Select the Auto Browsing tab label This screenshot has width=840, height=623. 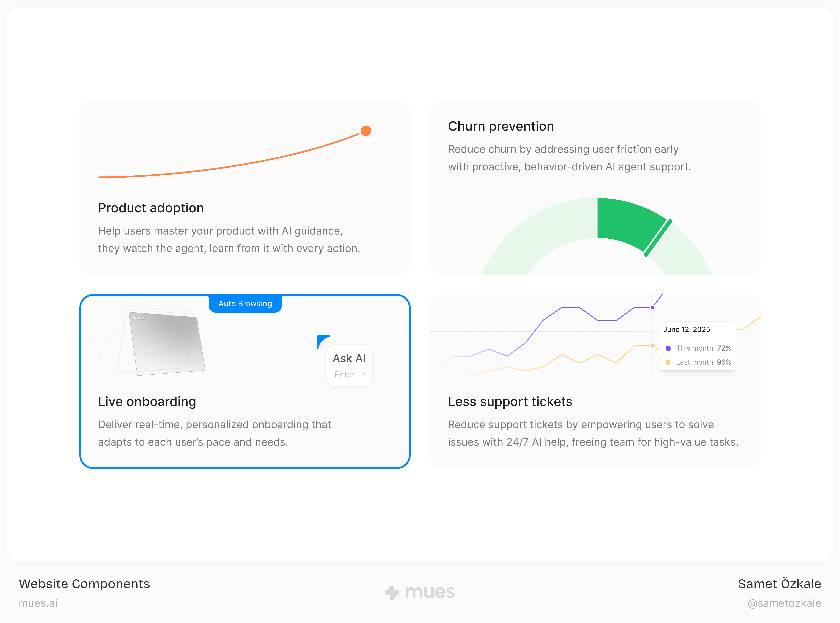tap(245, 304)
